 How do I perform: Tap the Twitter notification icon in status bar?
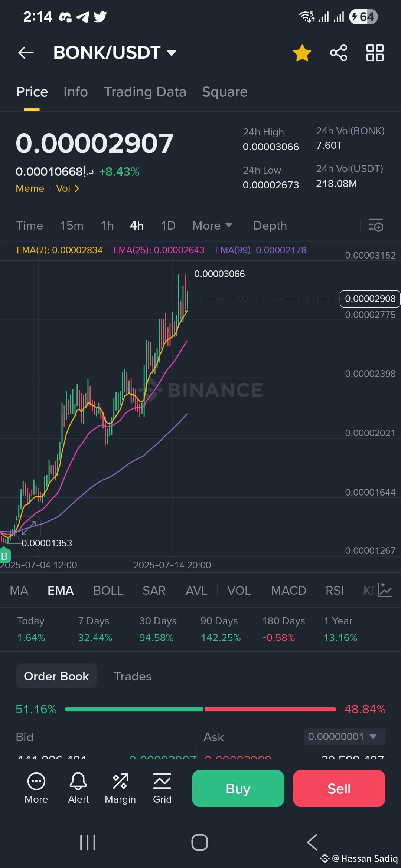[x=100, y=17]
